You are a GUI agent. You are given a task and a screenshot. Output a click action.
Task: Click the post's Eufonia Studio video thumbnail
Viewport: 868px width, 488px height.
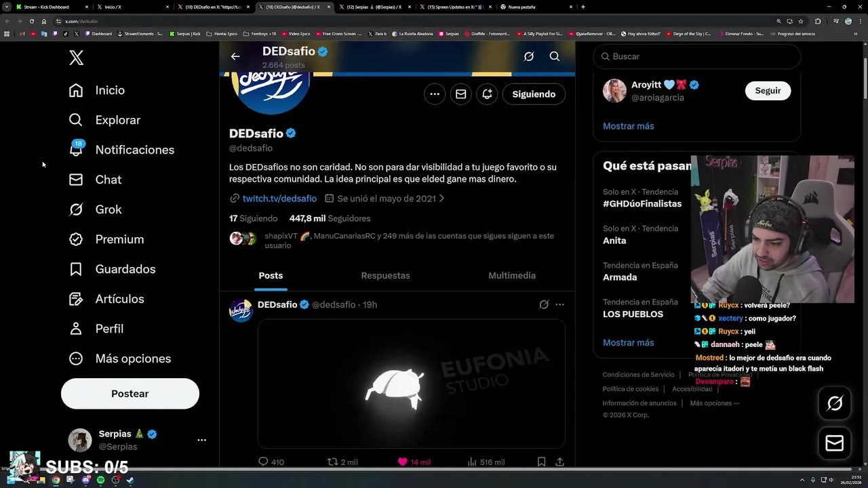(412, 384)
